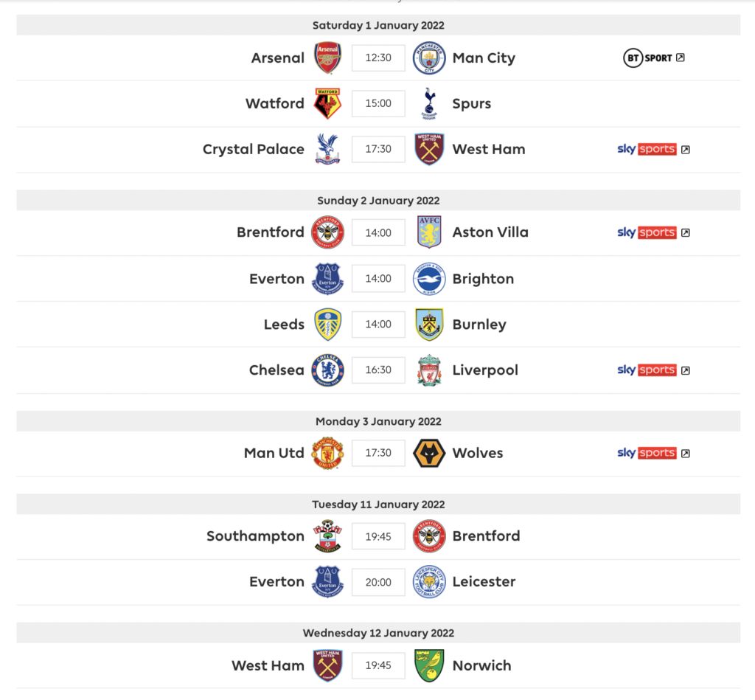Select the Crystal Palace crest
This screenshot has height=700, width=755.
coord(327,149)
